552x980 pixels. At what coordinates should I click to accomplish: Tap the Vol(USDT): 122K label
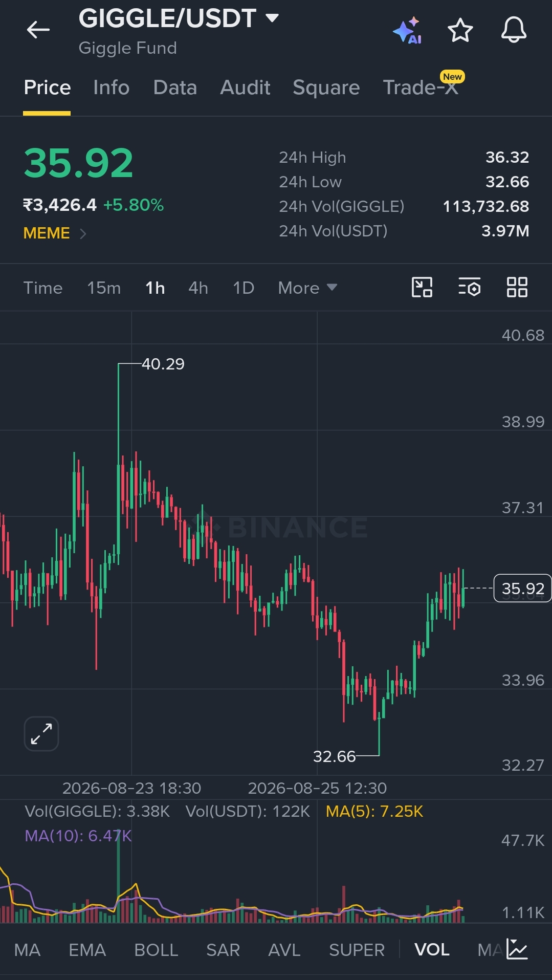(248, 811)
